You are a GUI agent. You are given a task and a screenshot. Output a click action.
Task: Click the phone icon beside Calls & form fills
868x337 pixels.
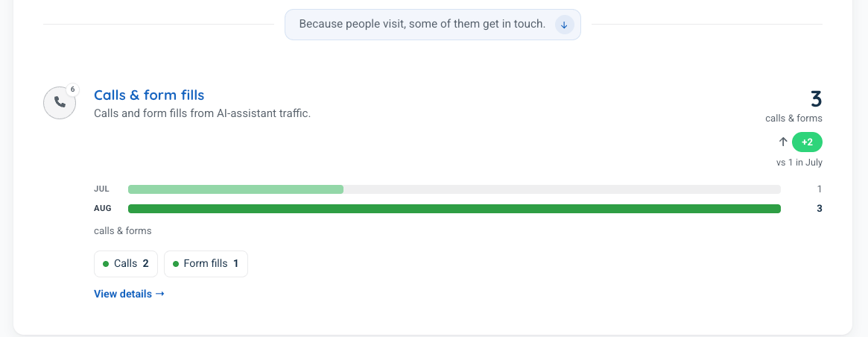(x=60, y=103)
